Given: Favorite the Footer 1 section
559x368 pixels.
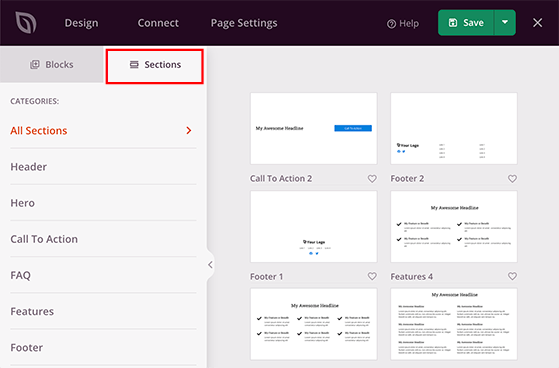Looking at the screenshot, I should (x=372, y=276).
